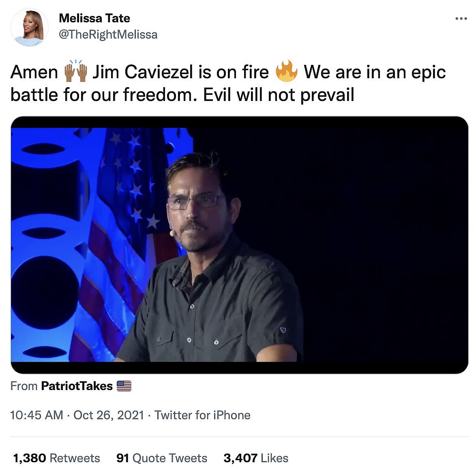This screenshot has width=476, height=476.
Task: Click the fire emoji in the tweet
Action: click(286, 71)
